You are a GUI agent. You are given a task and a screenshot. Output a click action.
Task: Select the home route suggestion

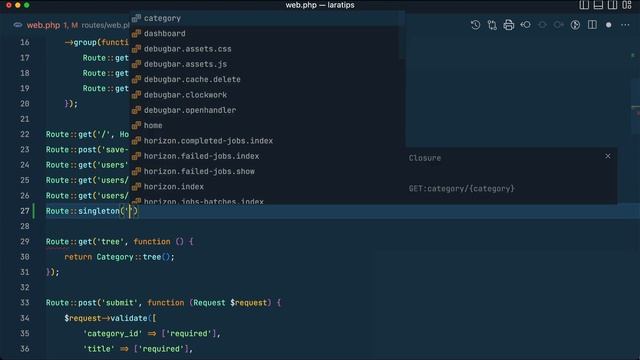point(267,125)
